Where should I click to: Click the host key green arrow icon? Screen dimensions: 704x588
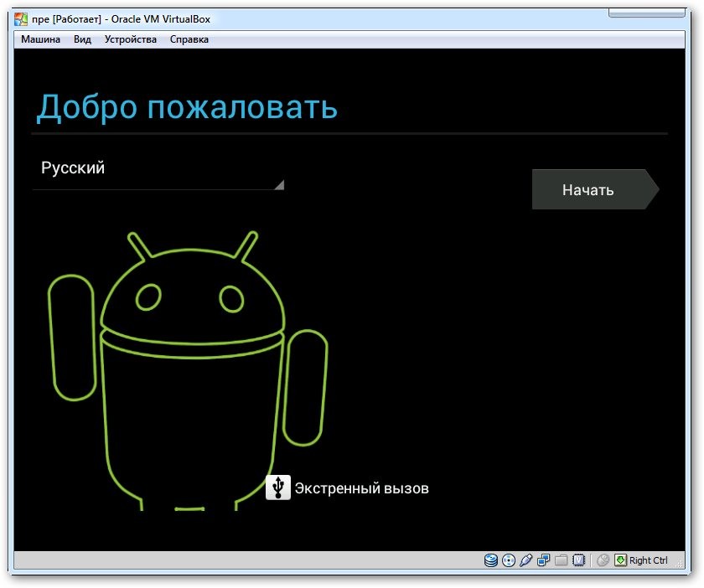[x=620, y=560]
